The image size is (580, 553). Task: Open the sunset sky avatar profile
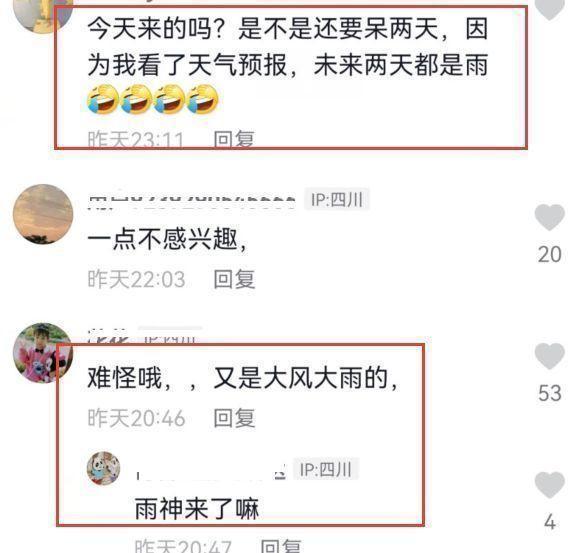(x=43, y=214)
